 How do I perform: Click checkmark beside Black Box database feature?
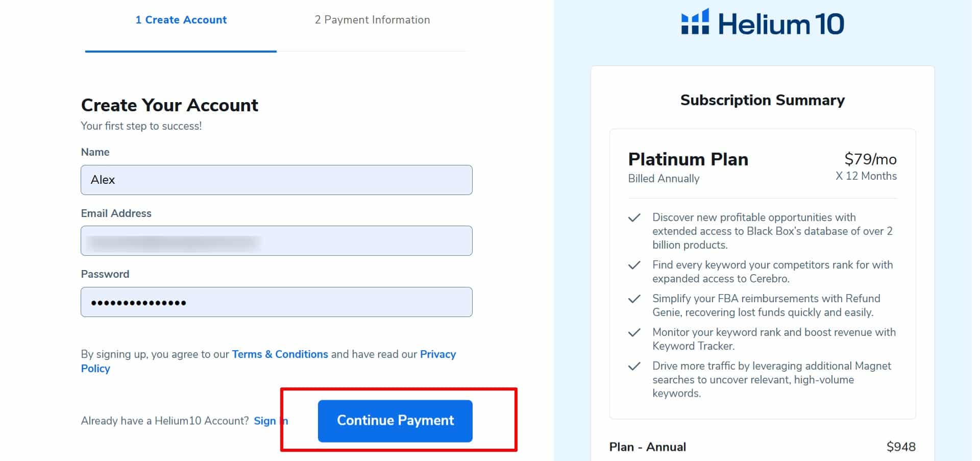[634, 218]
